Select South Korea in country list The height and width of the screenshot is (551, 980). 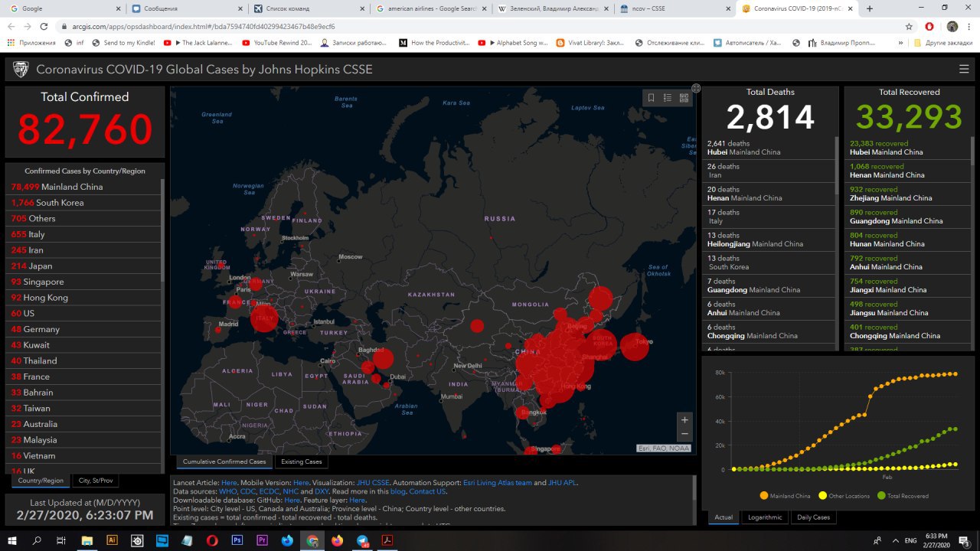pyautogui.click(x=84, y=203)
